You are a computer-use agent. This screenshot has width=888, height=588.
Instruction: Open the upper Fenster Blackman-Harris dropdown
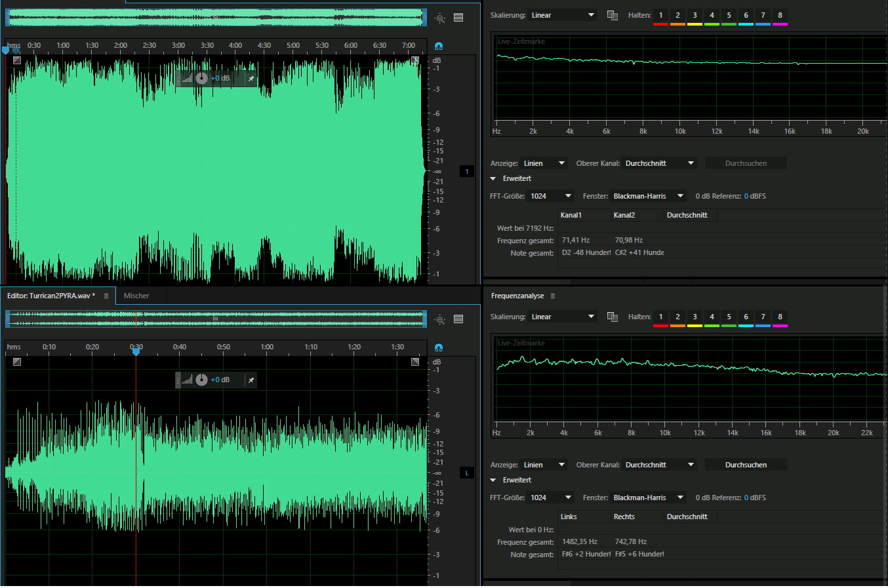point(648,196)
